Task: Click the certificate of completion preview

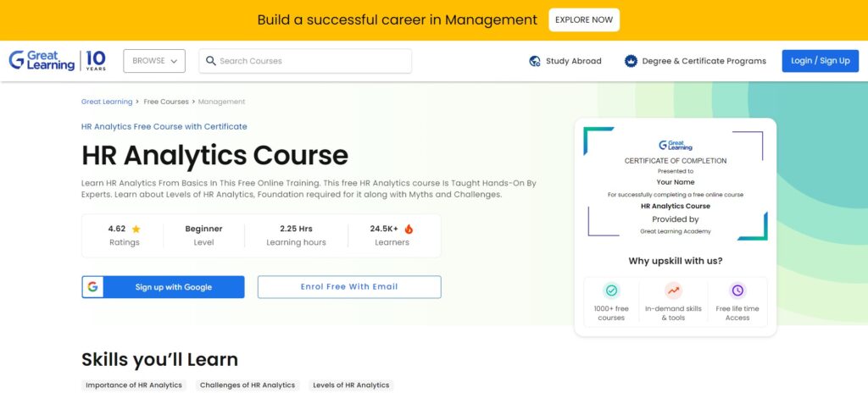Action: pyautogui.click(x=676, y=184)
